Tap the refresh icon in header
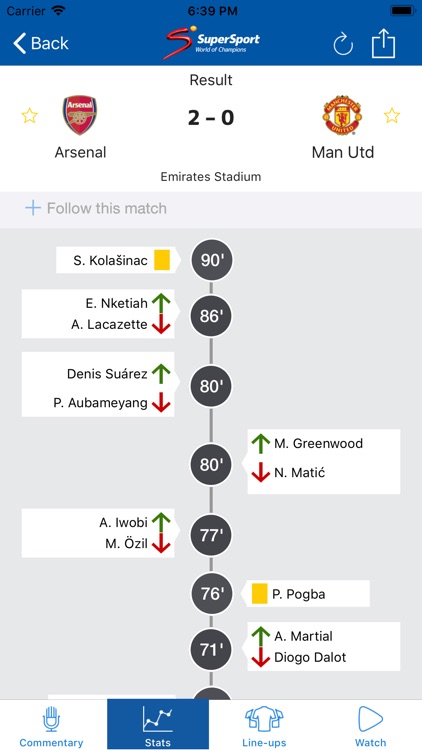Viewport: 422px width, 750px height. click(343, 45)
